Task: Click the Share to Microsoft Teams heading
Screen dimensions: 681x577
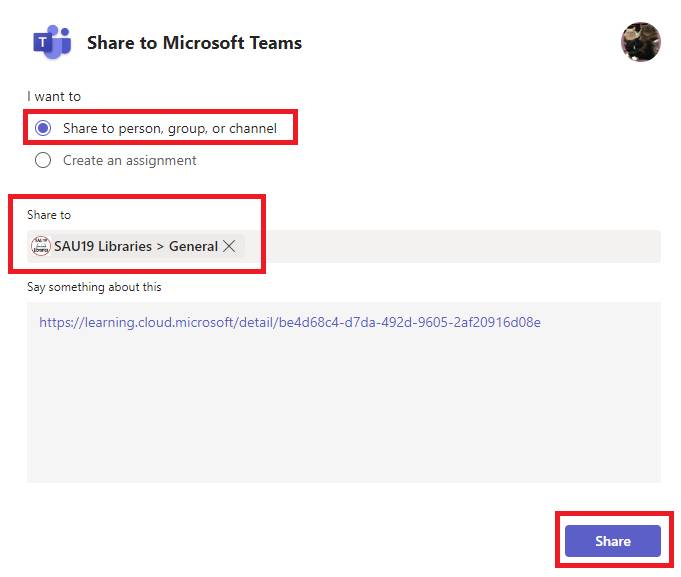Action: 194,43
